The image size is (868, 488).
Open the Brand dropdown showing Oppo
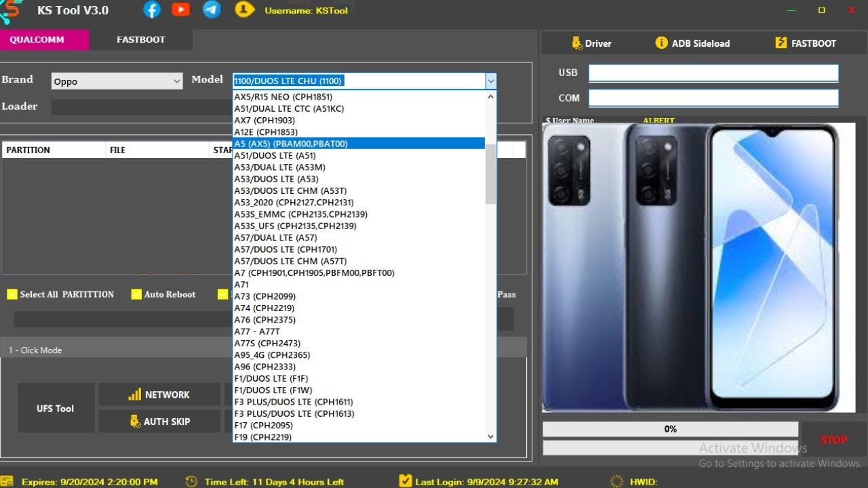click(x=116, y=81)
